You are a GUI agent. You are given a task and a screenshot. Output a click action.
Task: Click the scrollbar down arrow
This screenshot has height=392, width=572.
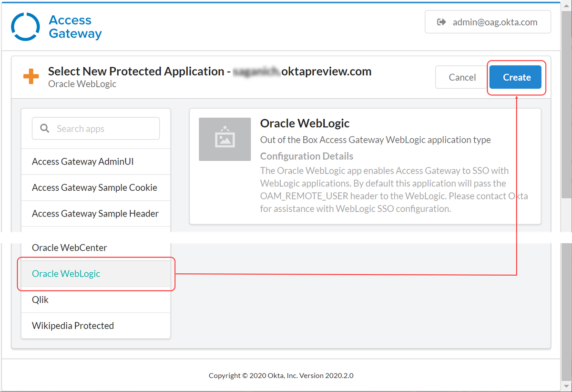566,386
